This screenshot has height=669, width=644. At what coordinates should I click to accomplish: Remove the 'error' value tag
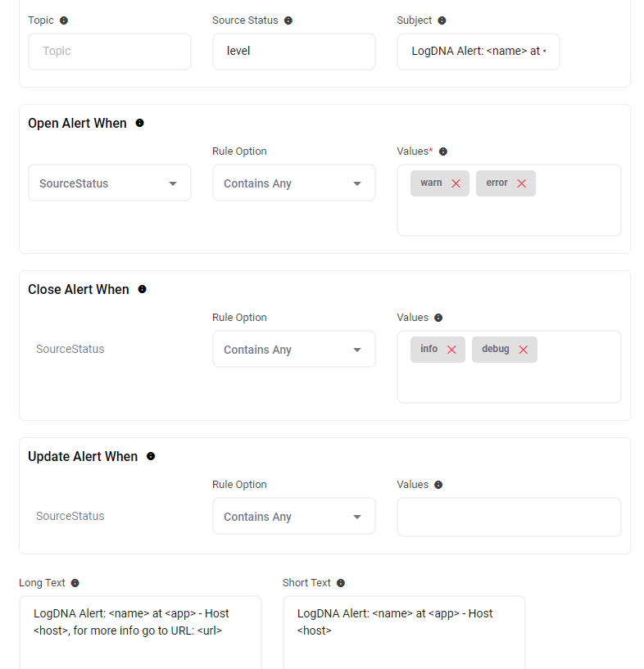click(x=521, y=183)
